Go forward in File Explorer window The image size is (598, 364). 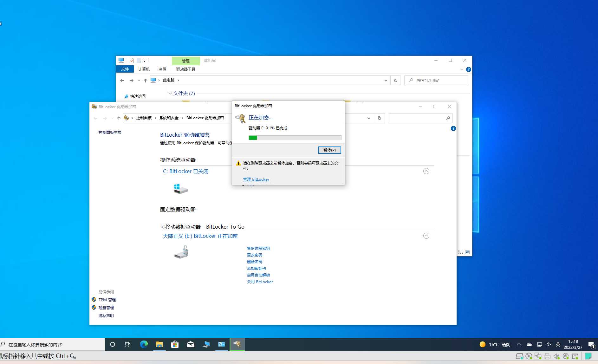pos(131,81)
